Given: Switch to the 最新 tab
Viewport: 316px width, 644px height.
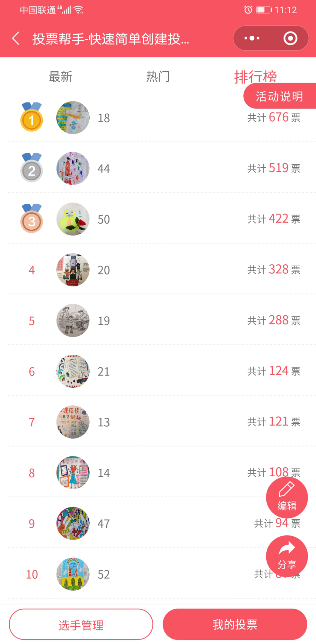Looking at the screenshot, I should [61, 77].
